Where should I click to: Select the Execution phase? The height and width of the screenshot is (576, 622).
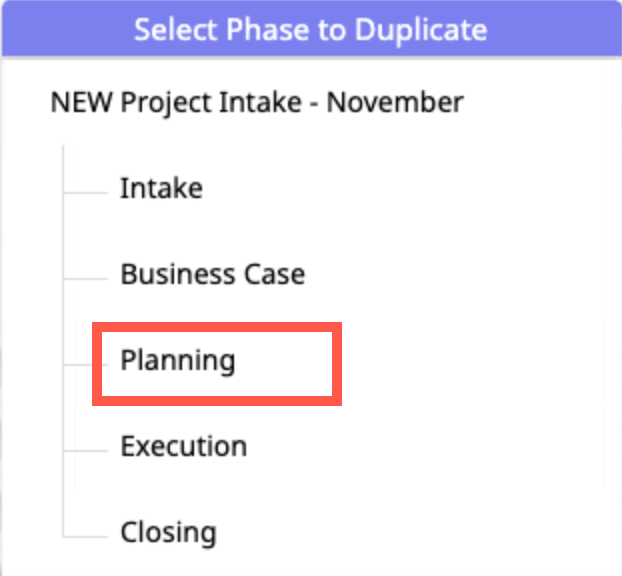pyautogui.click(x=183, y=446)
